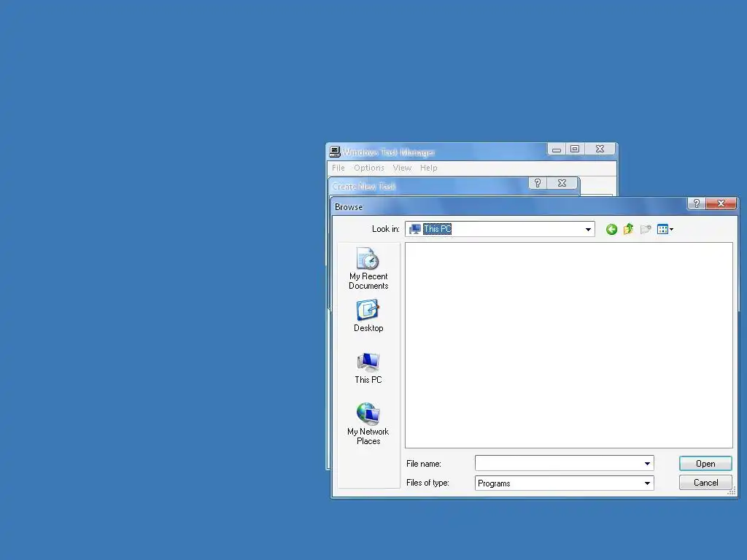Viewport: 747px width, 560px height.
Task: Create a new folder icon
Action: tap(646, 230)
